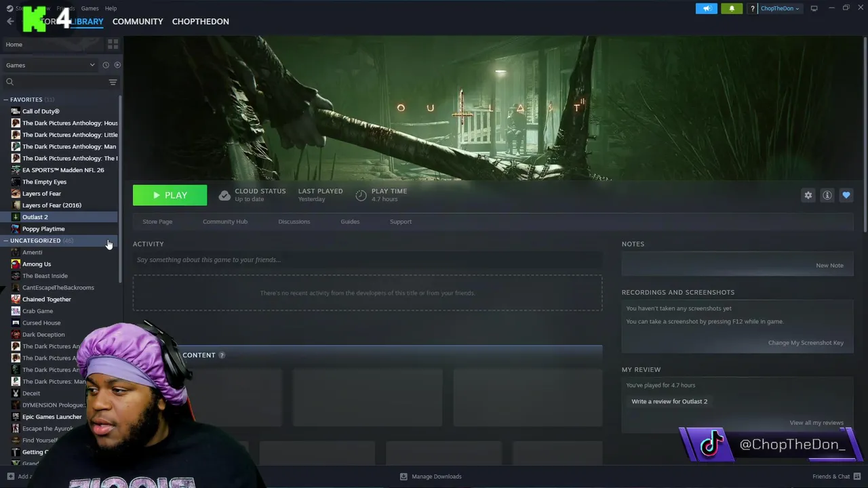Screen dimensions: 868x488
Task: Select The Beast Inside in list
Action: (45, 276)
